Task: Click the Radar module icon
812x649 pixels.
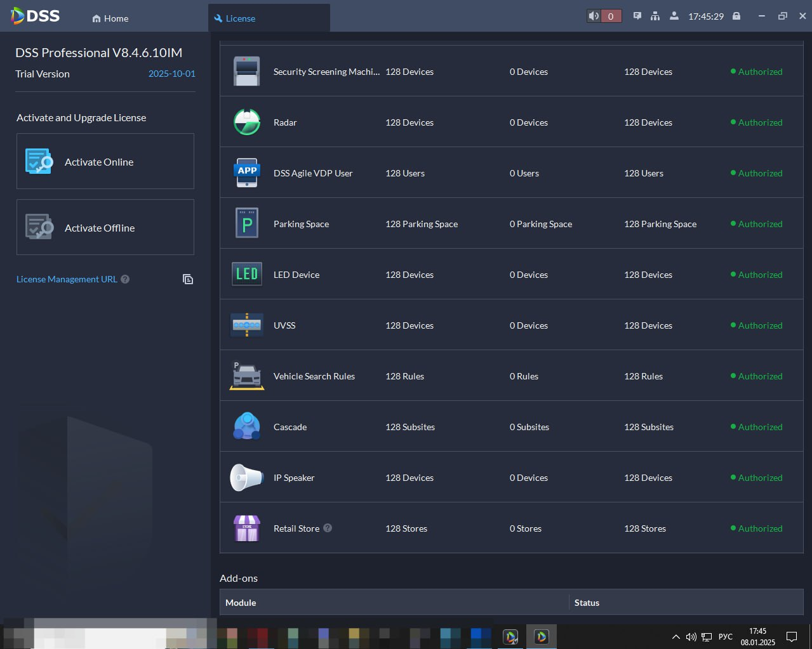Action: (247, 122)
